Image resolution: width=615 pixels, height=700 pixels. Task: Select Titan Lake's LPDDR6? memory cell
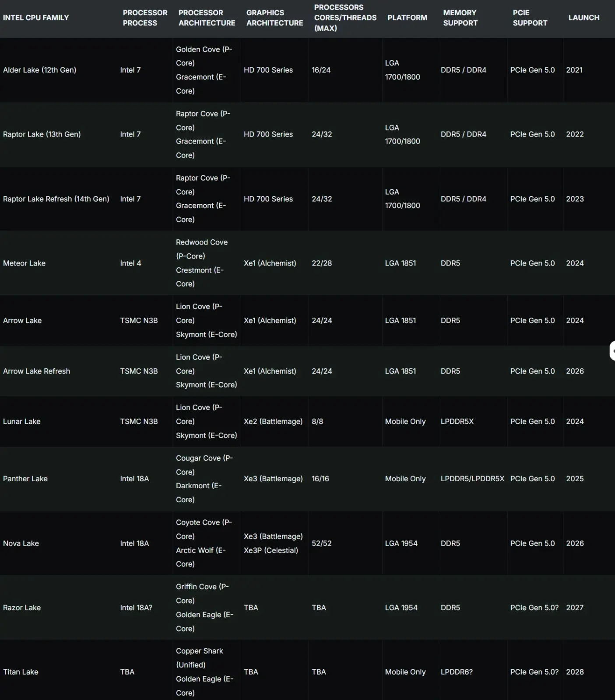tap(457, 672)
